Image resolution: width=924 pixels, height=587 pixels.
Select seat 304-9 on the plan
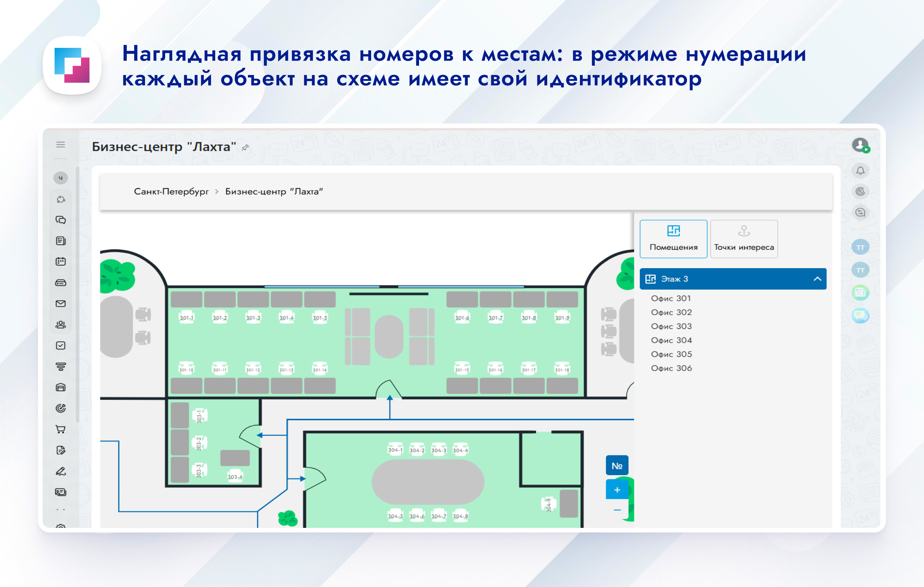click(548, 505)
